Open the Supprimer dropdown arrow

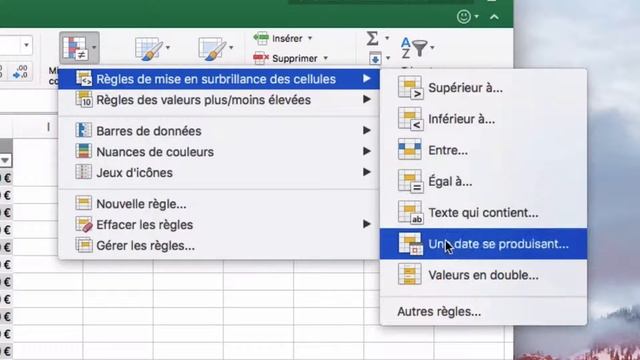coord(325,58)
